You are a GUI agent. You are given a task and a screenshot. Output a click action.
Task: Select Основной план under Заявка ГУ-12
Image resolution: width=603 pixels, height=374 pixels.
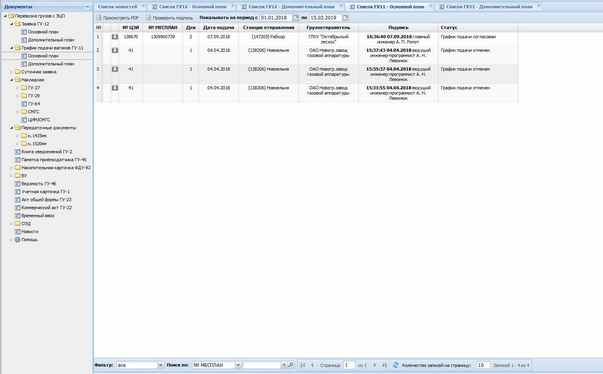[43, 32]
